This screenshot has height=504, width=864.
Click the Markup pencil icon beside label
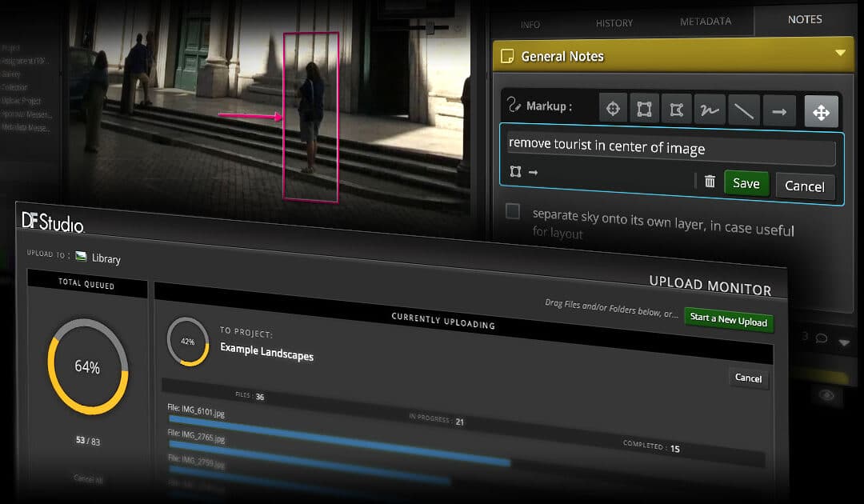point(514,104)
